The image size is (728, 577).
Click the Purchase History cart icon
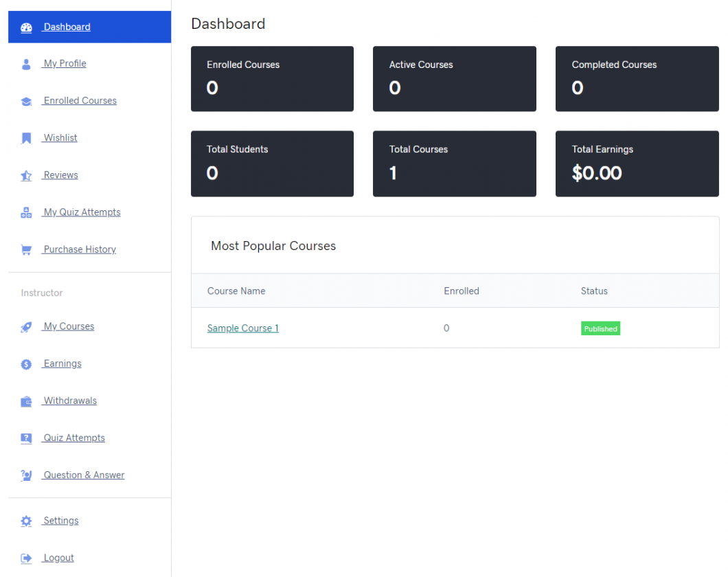(x=26, y=249)
